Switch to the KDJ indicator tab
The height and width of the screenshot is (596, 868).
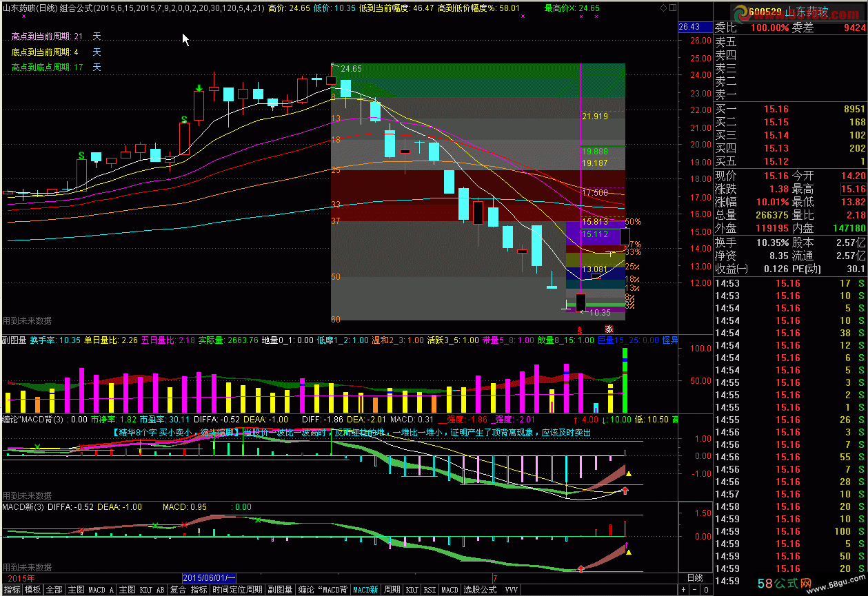[x=412, y=590]
